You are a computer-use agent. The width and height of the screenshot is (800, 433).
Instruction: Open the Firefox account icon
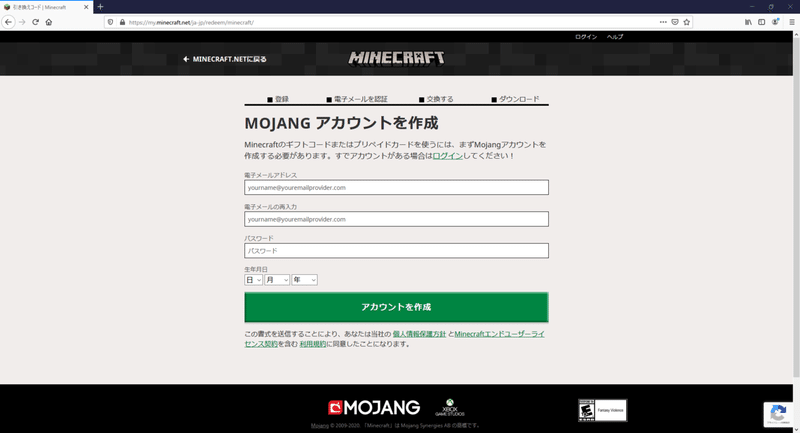pyautogui.click(x=776, y=22)
